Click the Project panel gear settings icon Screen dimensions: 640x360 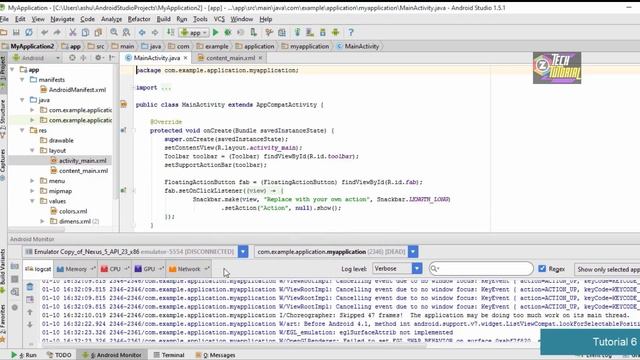click(98, 58)
